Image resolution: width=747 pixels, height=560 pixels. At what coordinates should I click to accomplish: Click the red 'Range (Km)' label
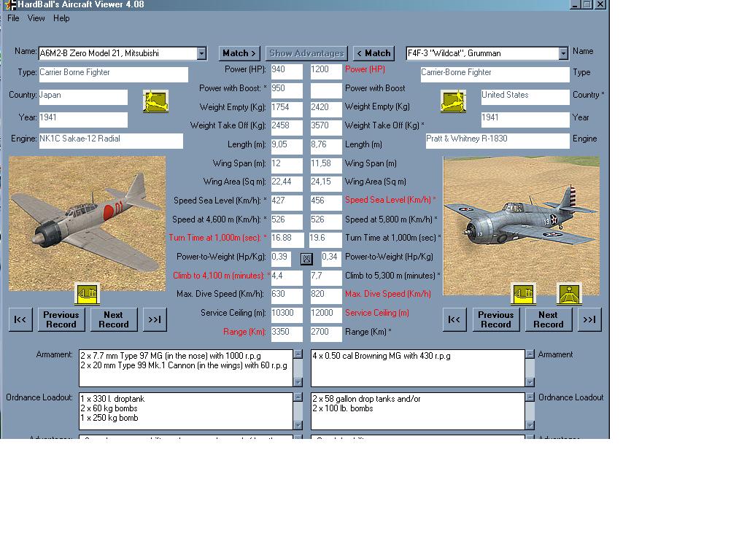pos(244,332)
